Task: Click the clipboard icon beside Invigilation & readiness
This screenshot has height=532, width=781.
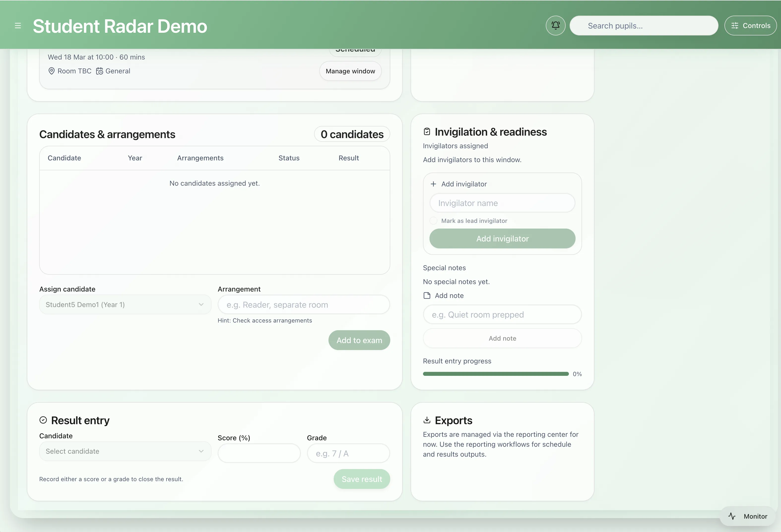Action: (427, 131)
